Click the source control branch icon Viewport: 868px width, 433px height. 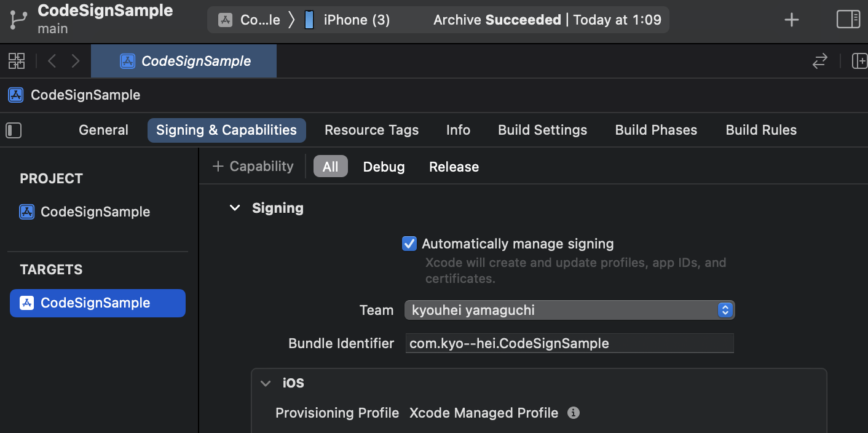[18, 20]
